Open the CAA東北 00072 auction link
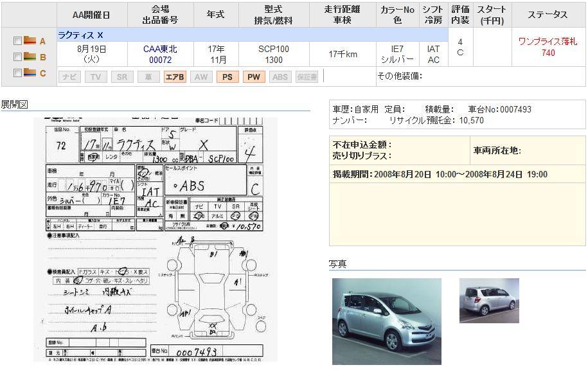Image resolution: width=588 pixels, height=374 pixels. (160, 55)
